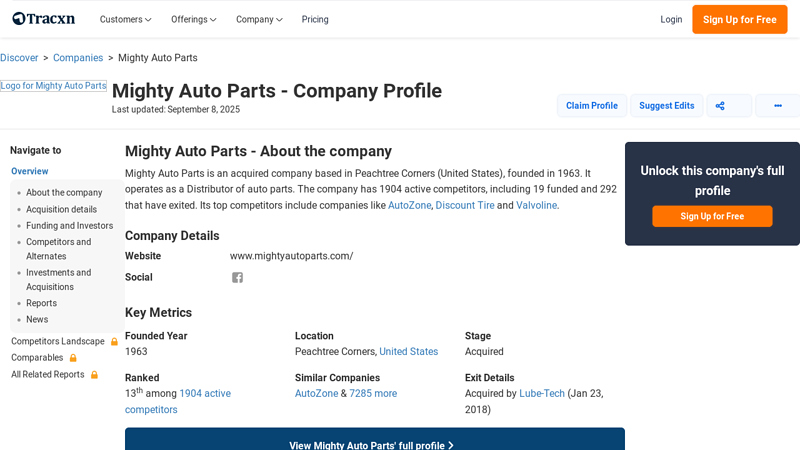Open the share icon button
This screenshot has width=800, height=450.
tap(729, 106)
